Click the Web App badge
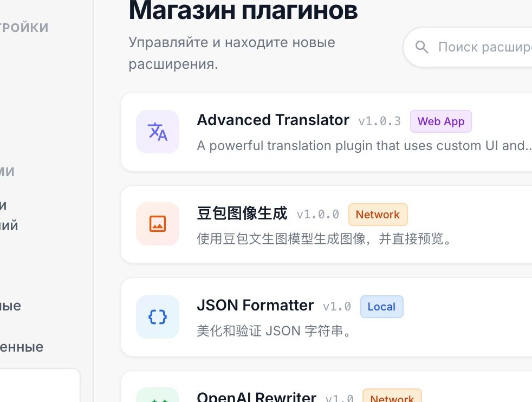Screen dimensions: 532x402 (x=441, y=121)
